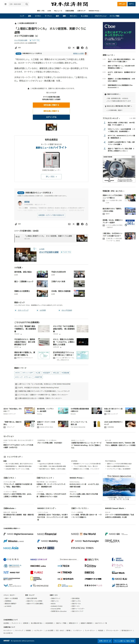Viewport: 139px width, 644px height.
Task: Expand the トップ navigation dropdown
Action: click(22, 16)
